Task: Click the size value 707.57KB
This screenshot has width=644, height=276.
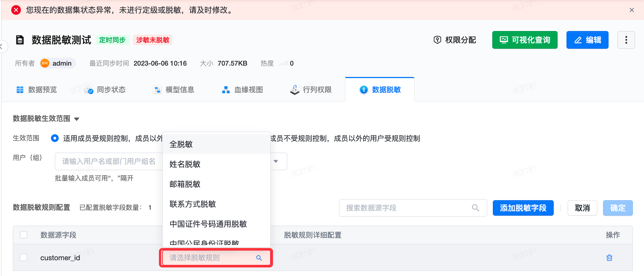Action: coord(232,63)
